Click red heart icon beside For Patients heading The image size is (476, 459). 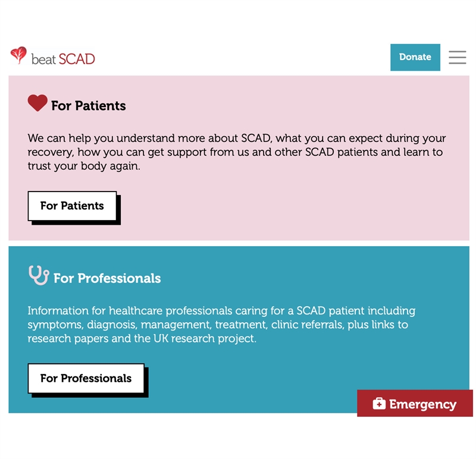pos(37,103)
